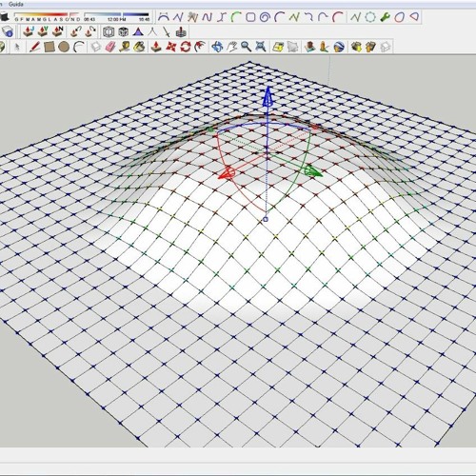
Task: Select the Arc tool
Action: pos(78,47)
